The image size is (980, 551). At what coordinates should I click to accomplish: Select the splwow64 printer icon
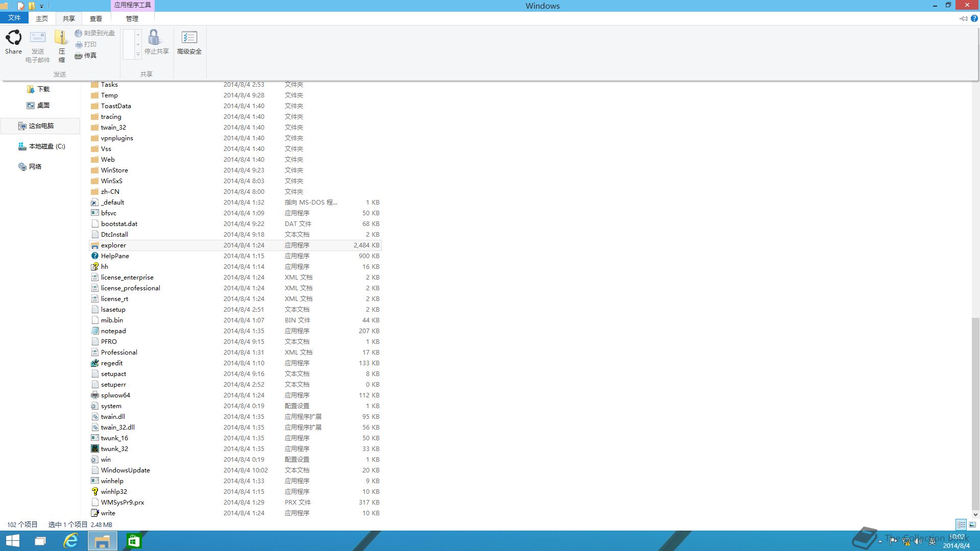tap(95, 395)
